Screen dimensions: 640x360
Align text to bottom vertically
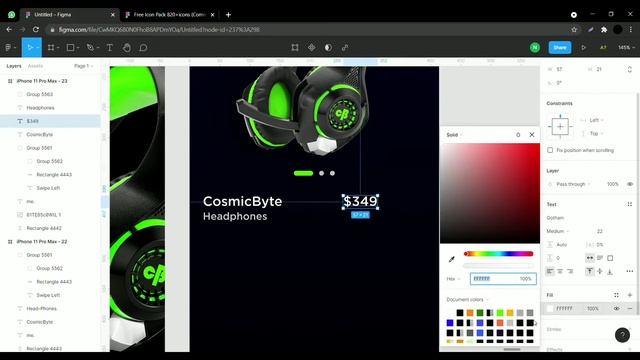tap(610, 271)
